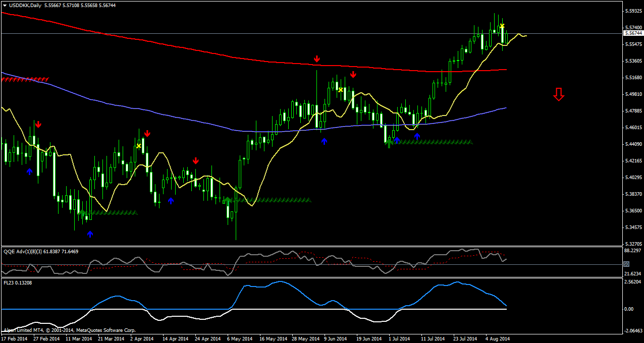
Task: Click the 17 Feb 2014 date label
Action: 14,339
